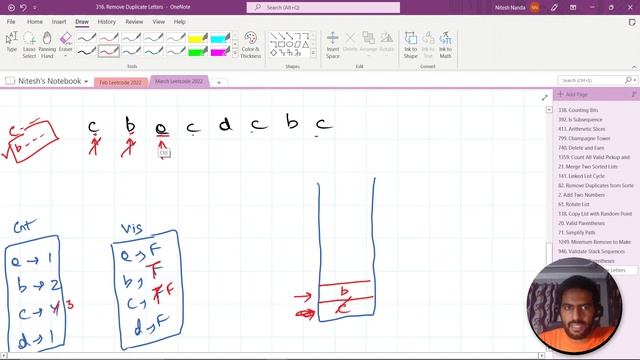Image resolution: width=640 pixels, height=360 pixels.
Task: Choose the Panning Hand tool
Action: click(47, 45)
